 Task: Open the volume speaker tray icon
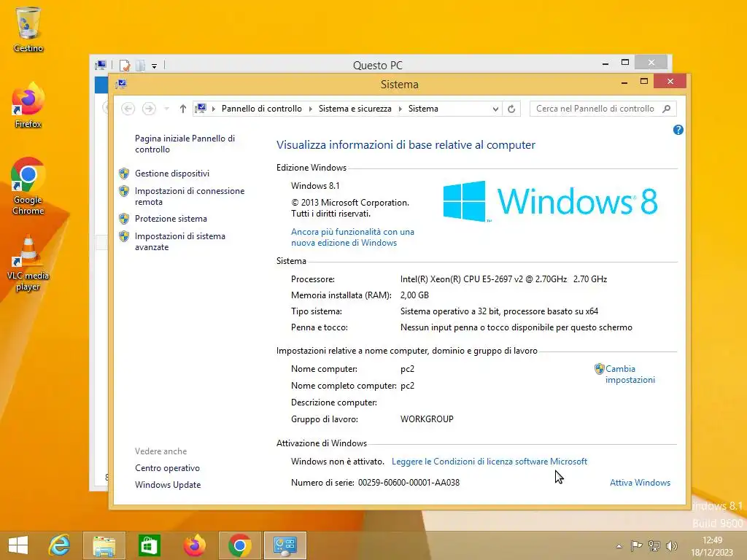tap(672, 545)
